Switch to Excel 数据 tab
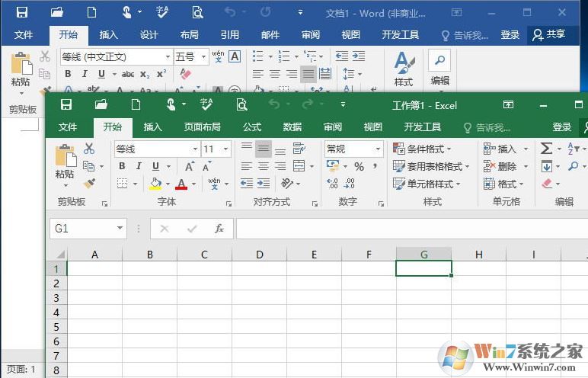Image resolution: width=588 pixels, height=378 pixels. (x=292, y=127)
